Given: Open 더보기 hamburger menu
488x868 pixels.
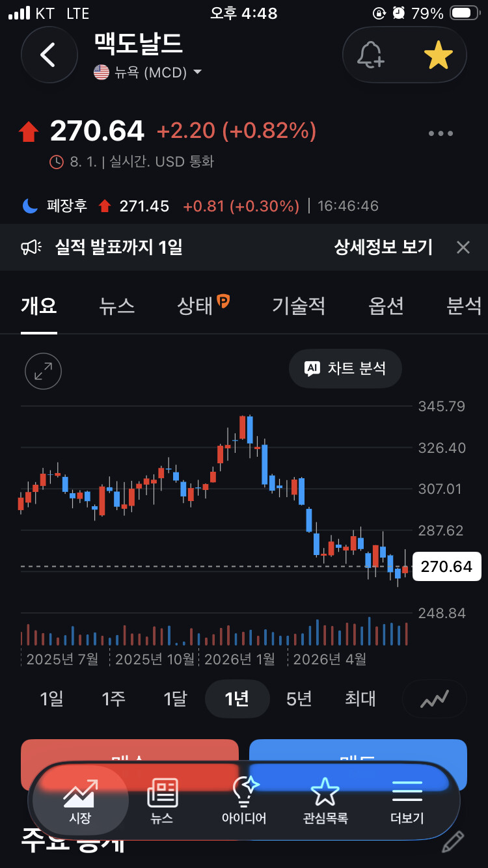Looking at the screenshot, I should click(x=407, y=801).
